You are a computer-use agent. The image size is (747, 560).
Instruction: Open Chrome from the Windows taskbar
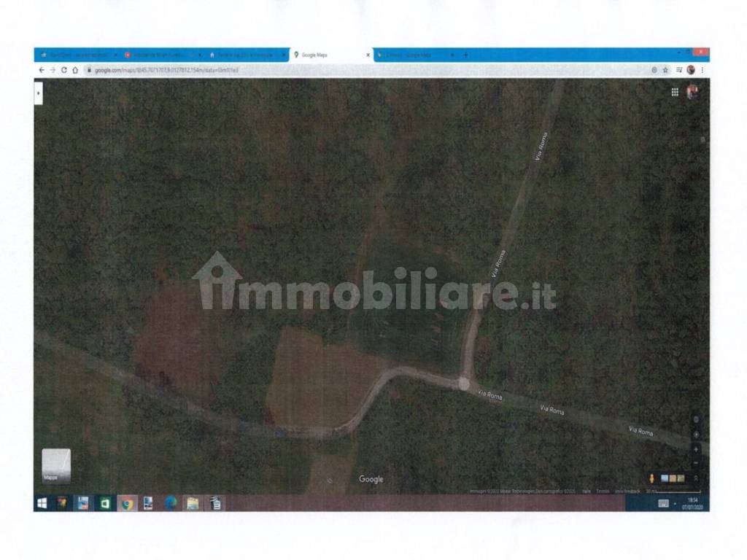pyautogui.click(x=127, y=503)
